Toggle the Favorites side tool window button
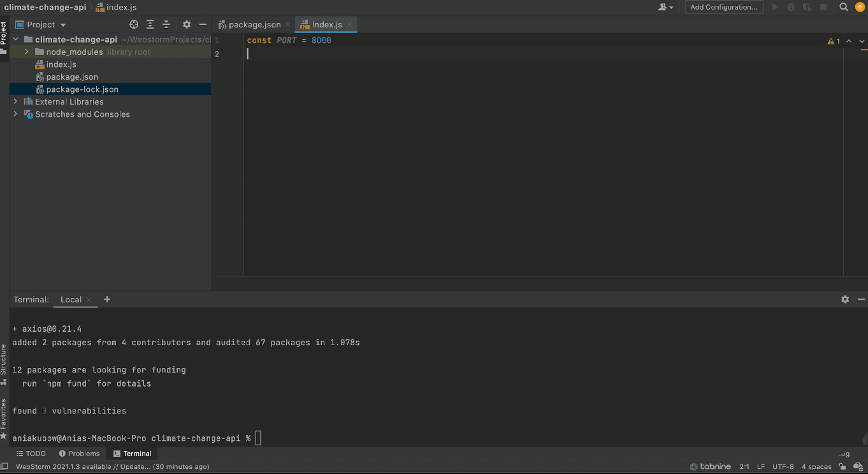 click(4, 418)
